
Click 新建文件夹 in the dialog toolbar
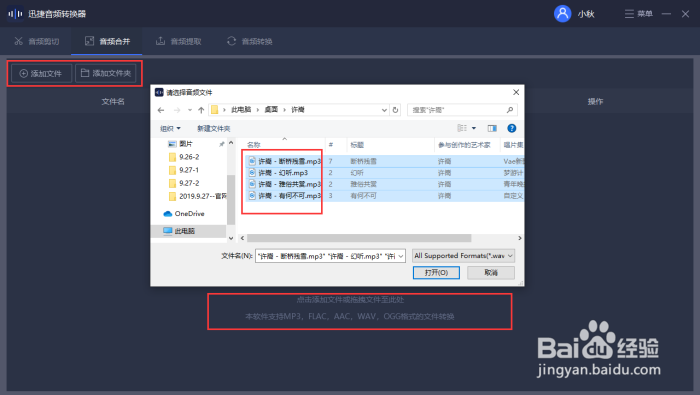[x=213, y=129]
